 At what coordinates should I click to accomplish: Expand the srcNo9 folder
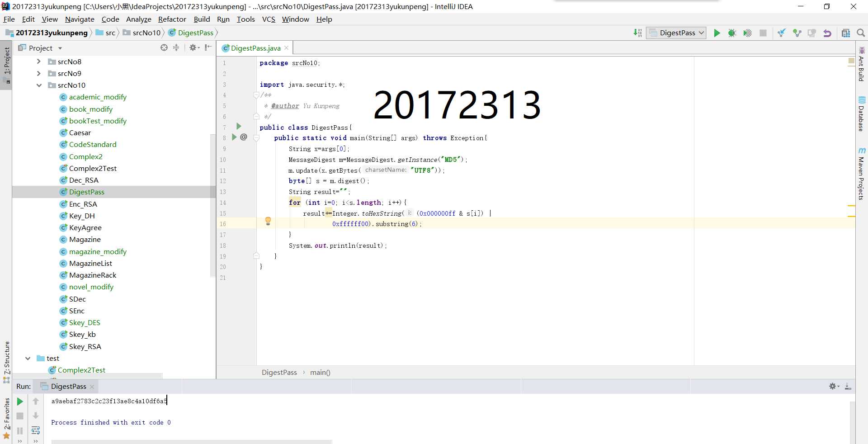(x=39, y=73)
